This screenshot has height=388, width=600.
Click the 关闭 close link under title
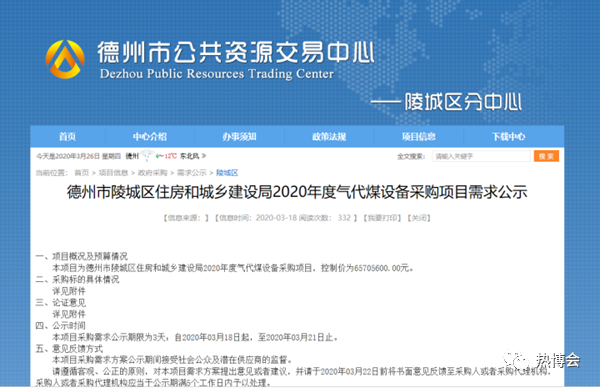pos(419,218)
